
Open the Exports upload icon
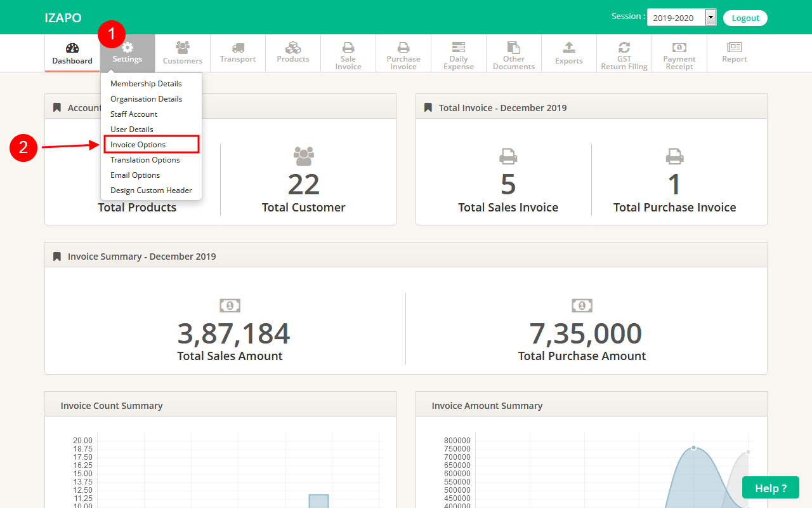(569, 48)
